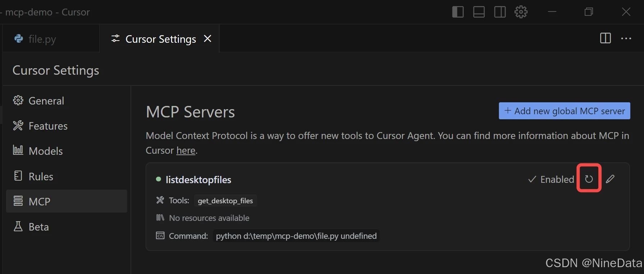Refresh the listdesktopfiles MCP server

589,179
